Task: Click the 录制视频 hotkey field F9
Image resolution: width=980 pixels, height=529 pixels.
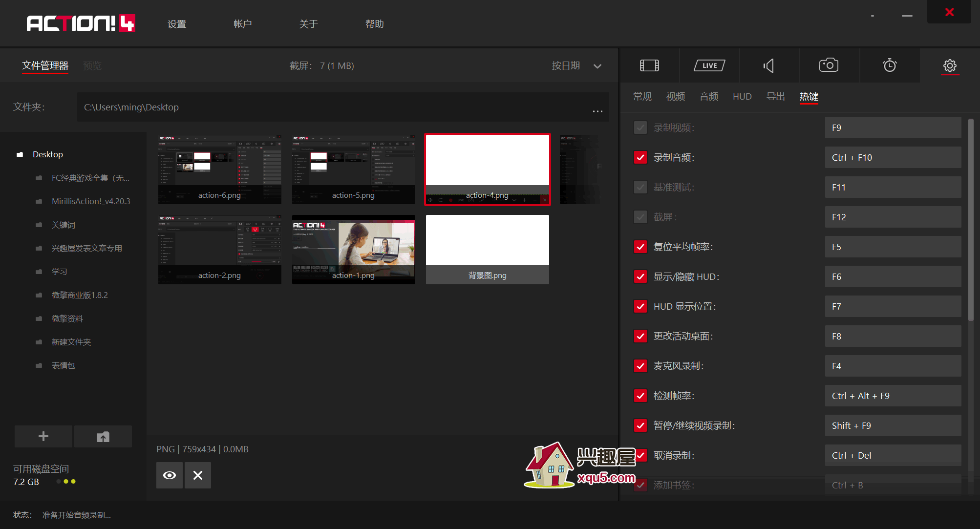Action: (893, 127)
